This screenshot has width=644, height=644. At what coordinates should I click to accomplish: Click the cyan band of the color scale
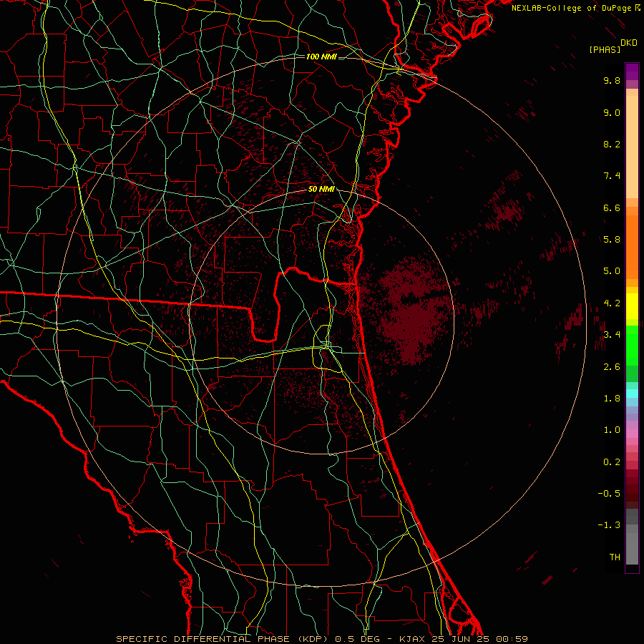(x=632, y=393)
